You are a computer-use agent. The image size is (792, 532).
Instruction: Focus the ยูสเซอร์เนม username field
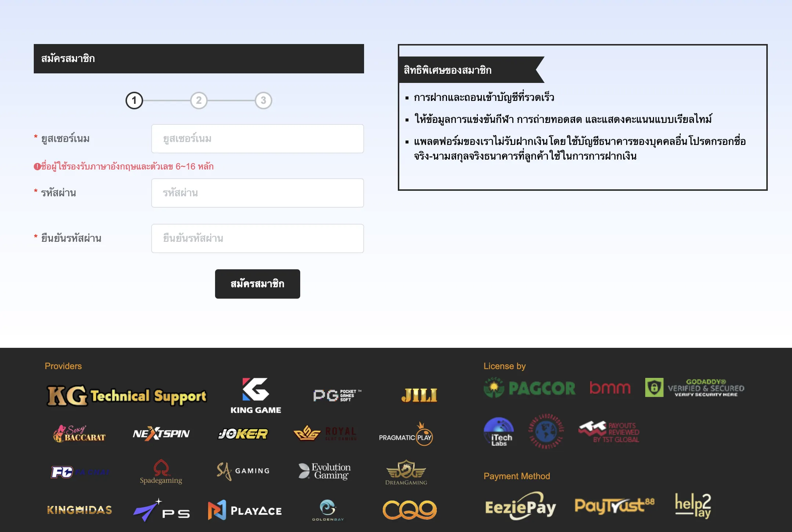[257, 139]
